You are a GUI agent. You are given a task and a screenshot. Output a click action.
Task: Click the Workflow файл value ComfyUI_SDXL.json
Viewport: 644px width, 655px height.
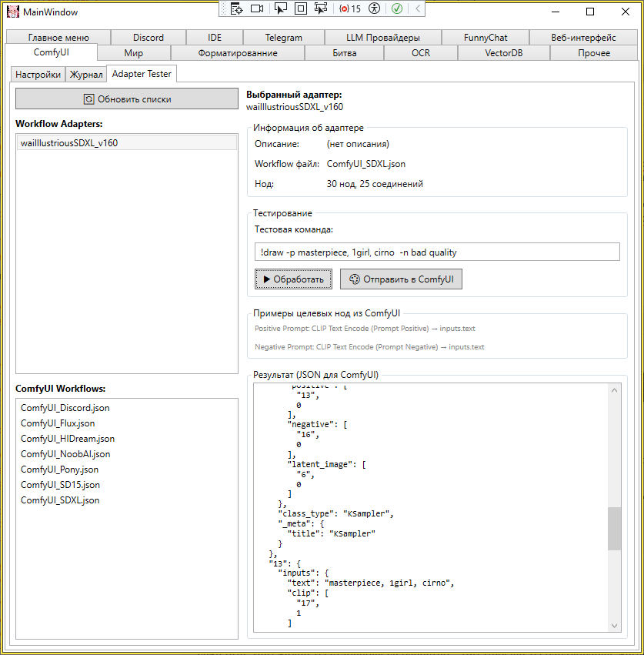365,164
